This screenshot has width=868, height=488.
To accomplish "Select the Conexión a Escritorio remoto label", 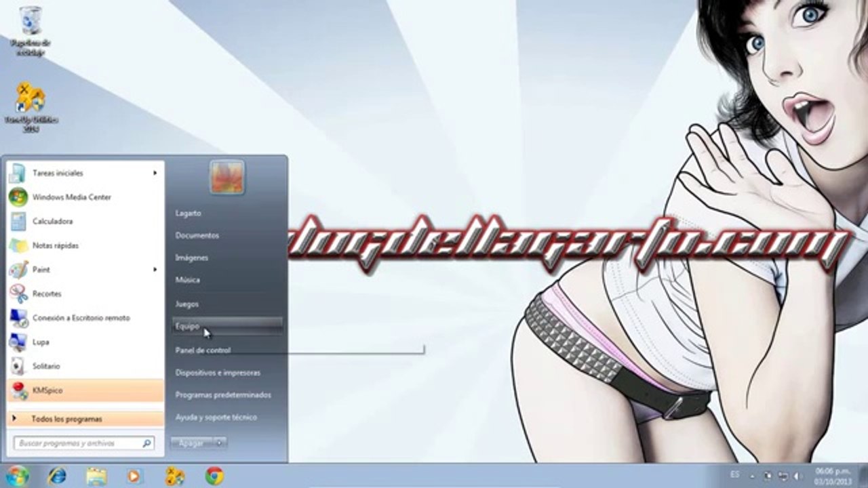I will coord(81,318).
